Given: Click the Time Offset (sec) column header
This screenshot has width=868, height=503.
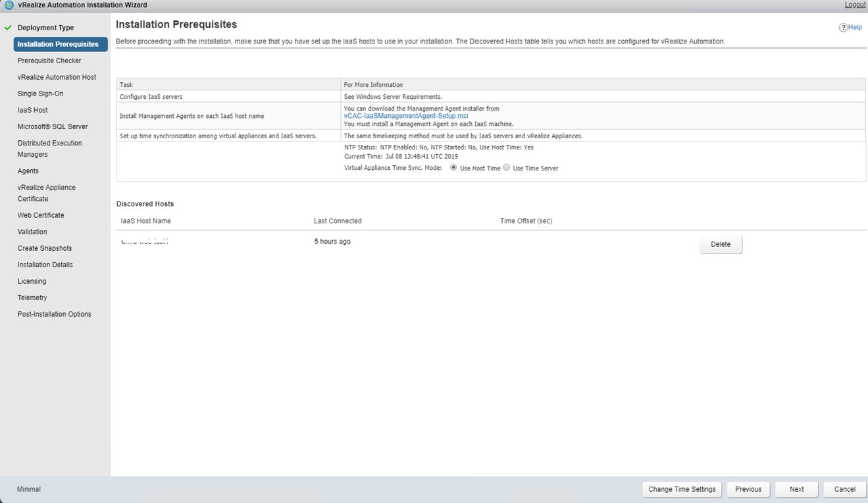Looking at the screenshot, I should tap(526, 221).
